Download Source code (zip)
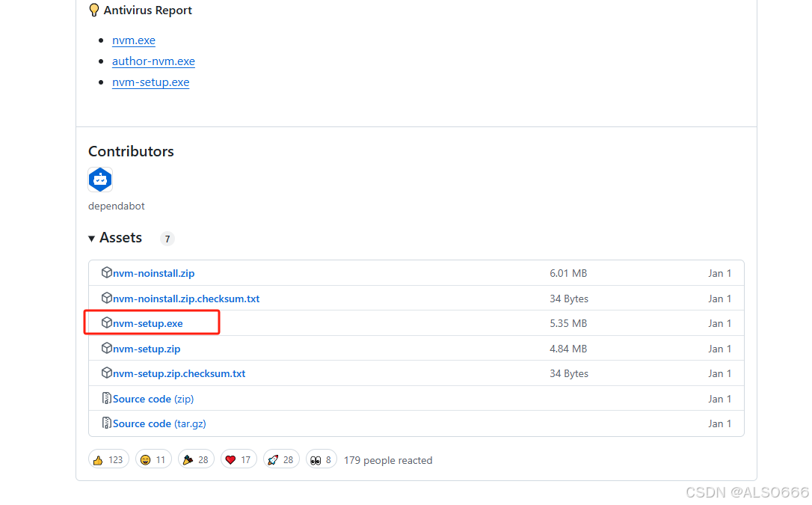Screen dimensions: 812x505 pos(153,400)
